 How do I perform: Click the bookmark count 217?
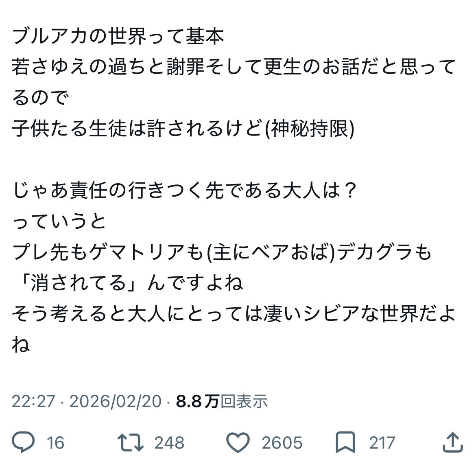(x=382, y=442)
